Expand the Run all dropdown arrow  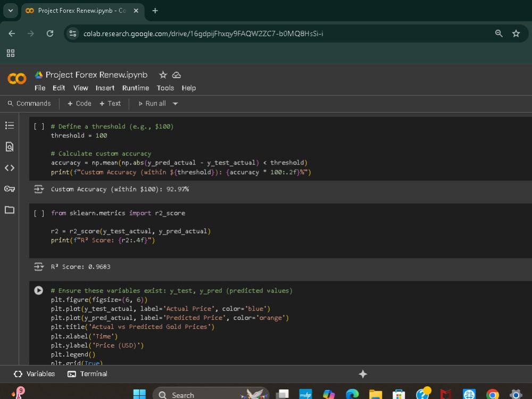pyautogui.click(x=176, y=104)
